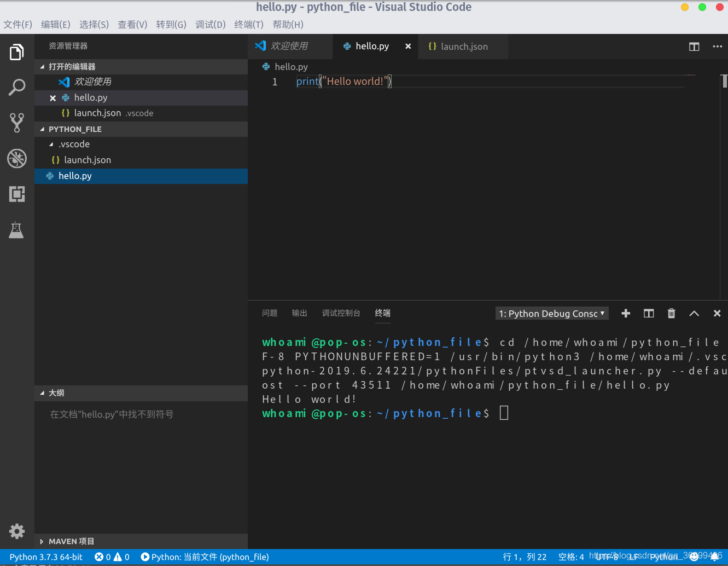Close the hello.py editor tab
Screen dimensions: 728x566
[408, 47]
